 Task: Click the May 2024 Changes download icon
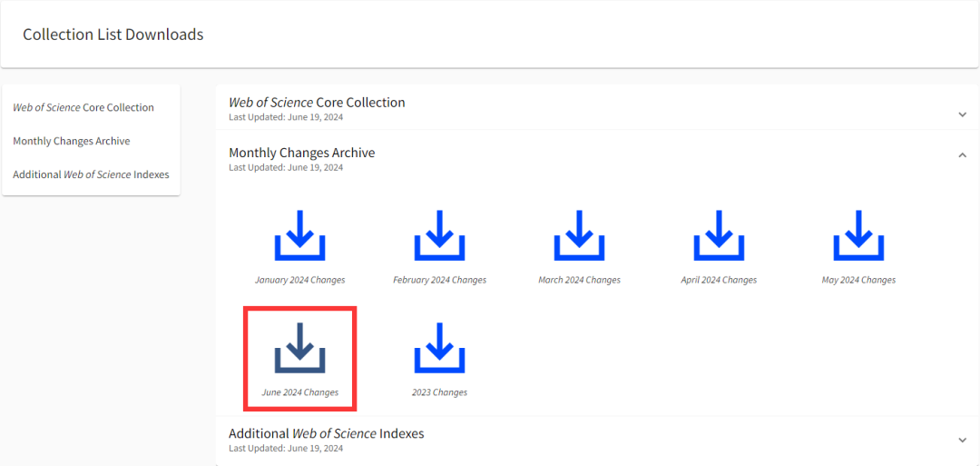pyautogui.click(x=858, y=236)
